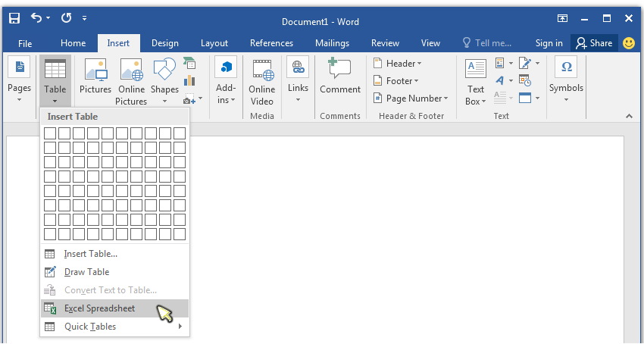Screen dimensions: 644x344
Task: Click the Comment button
Action: [x=340, y=77]
